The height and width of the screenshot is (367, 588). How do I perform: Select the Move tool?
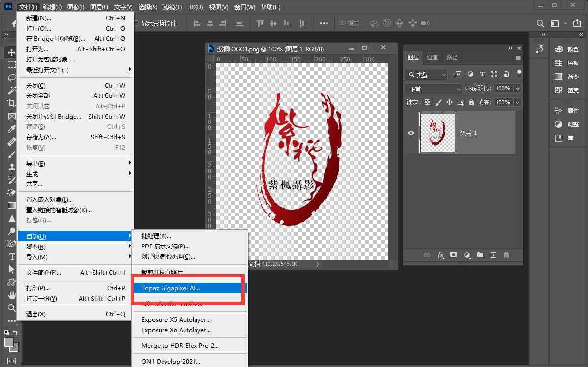click(12, 52)
